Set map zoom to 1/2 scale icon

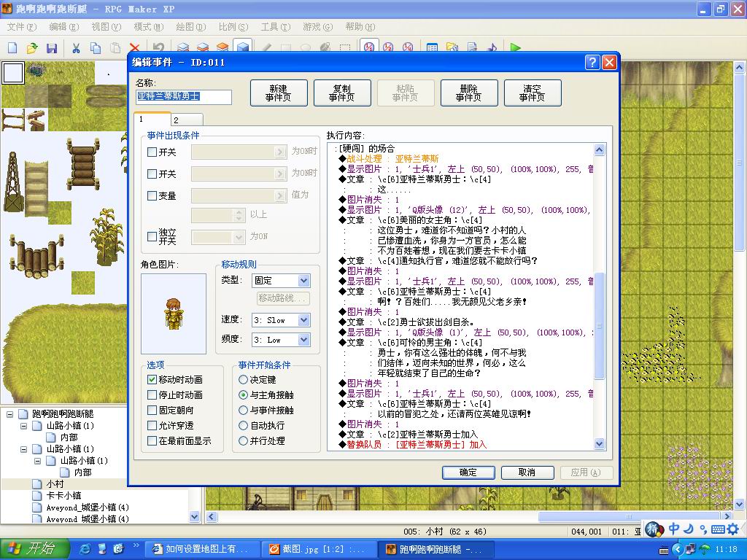[388, 47]
